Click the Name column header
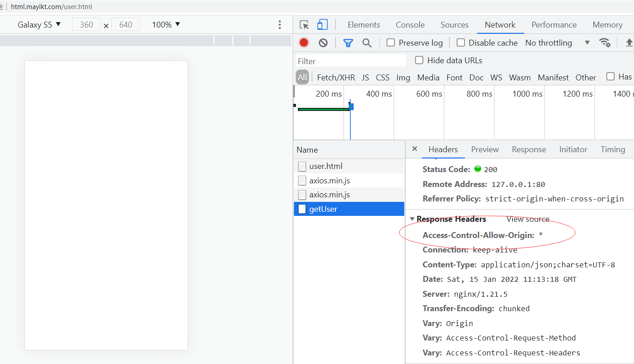The image size is (634, 364). pyautogui.click(x=349, y=150)
